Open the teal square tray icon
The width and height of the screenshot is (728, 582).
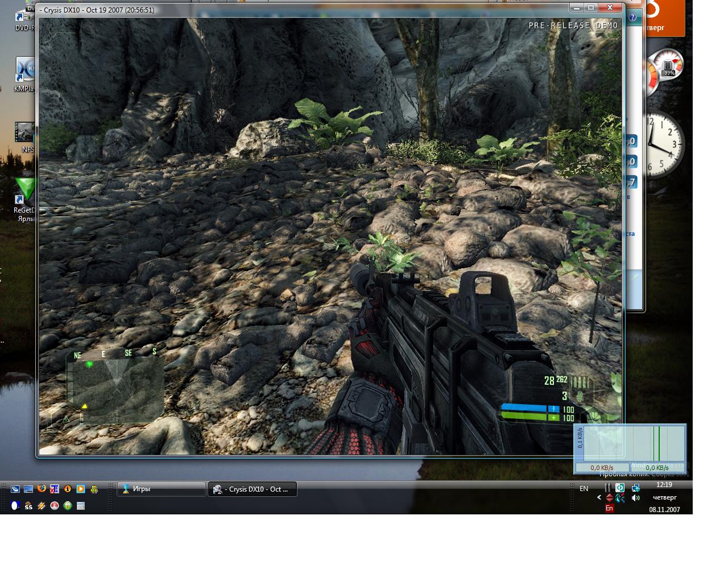coord(620,488)
